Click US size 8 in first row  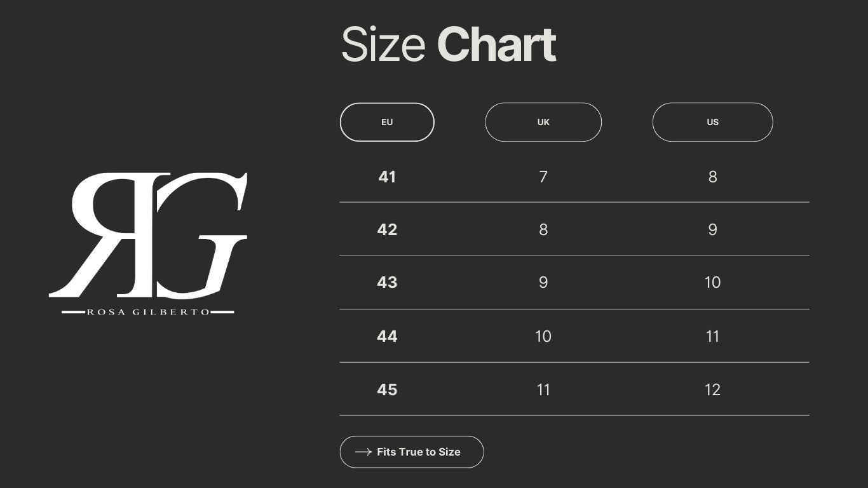click(x=712, y=177)
